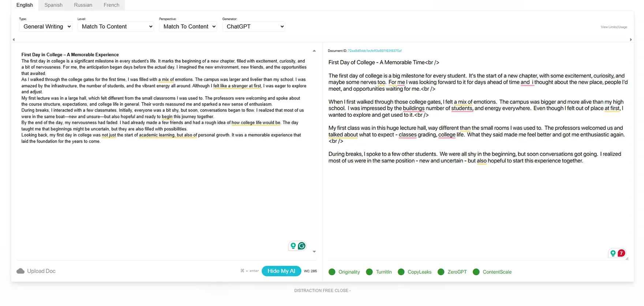Click the 'Document ID:' label
Viewport: 644px width, 306px height.
click(337, 51)
